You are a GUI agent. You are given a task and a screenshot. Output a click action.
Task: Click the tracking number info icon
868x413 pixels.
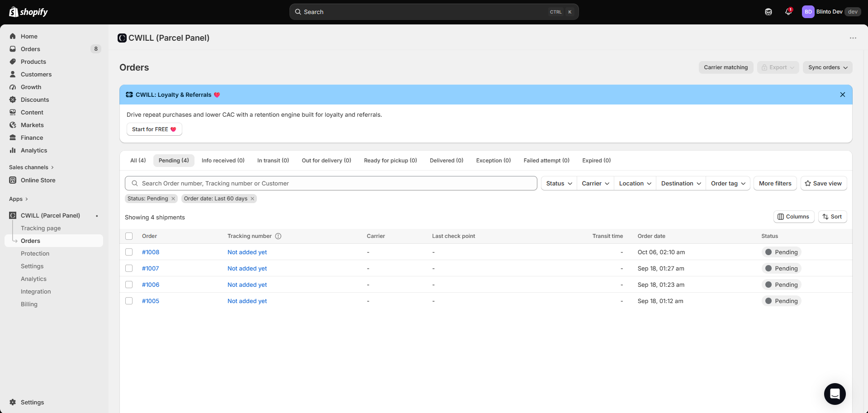pyautogui.click(x=278, y=236)
